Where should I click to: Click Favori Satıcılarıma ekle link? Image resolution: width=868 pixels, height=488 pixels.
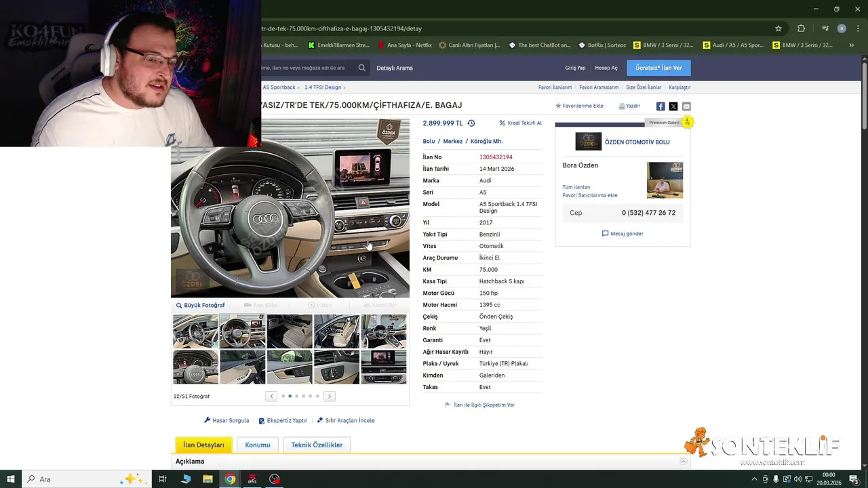point(590,195)
